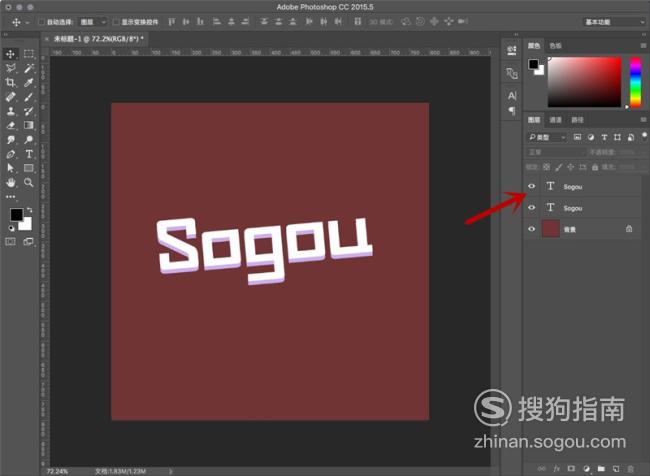Image resolution: width=650 pixels, height=476 pixels.
Task: Switch to the Swatches tab
Action: (x=555, y=46)
